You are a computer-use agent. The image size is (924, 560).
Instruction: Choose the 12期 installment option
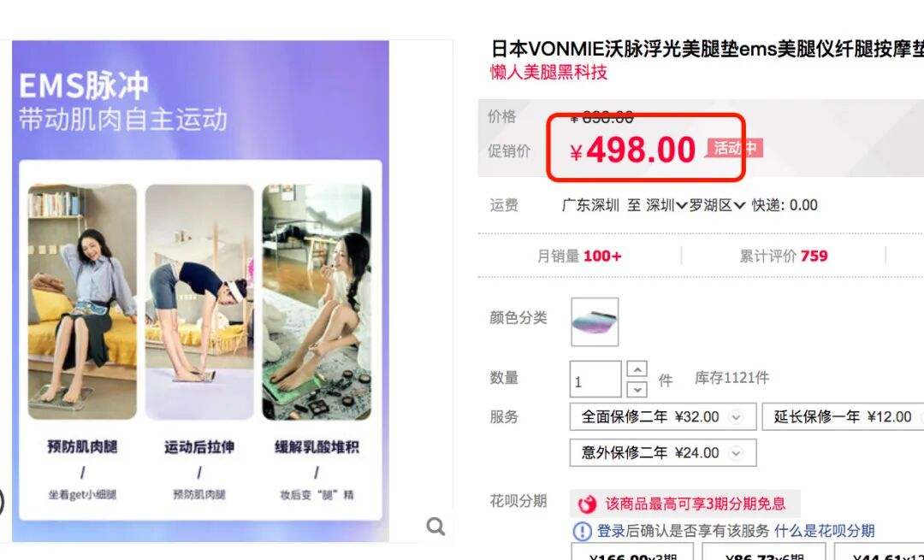tap(880, 552)
